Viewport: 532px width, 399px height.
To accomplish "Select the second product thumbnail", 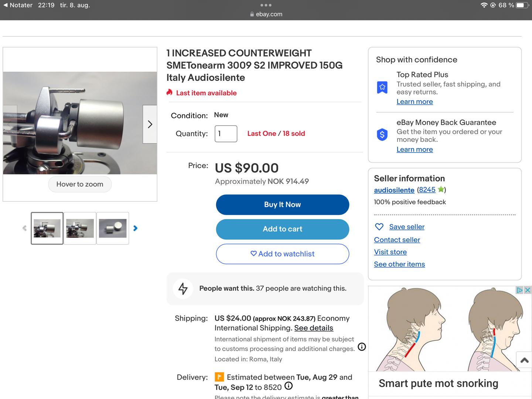I will click(x=80, y=228).
